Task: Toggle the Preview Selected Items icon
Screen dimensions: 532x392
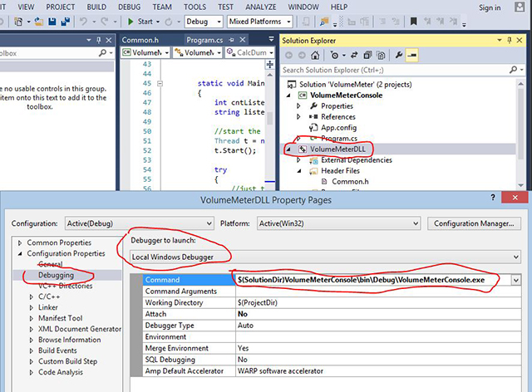Action: (412, 55)
